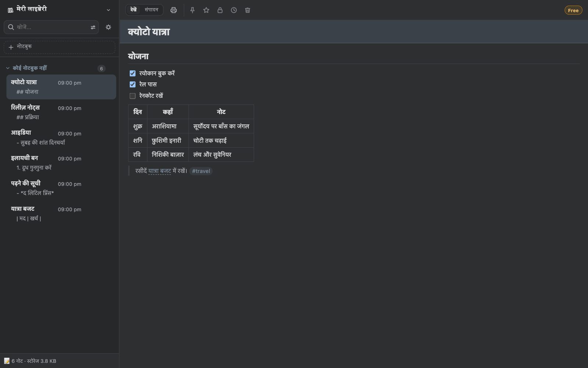Open the रिलीज़ नोट्स note
Image resolution: width=588 pixels, height=368 pixels.
pyautogui.click(x=61, y=112)
